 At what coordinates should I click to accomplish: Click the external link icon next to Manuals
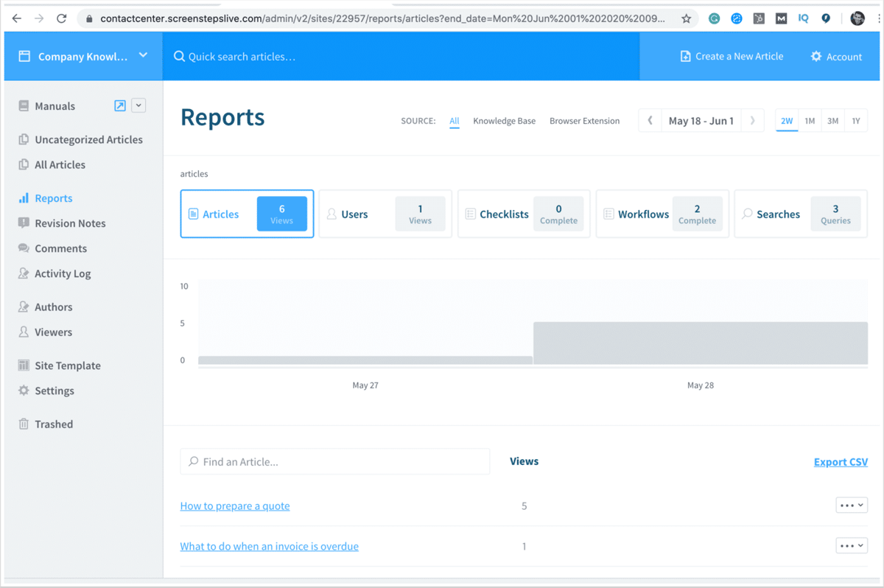pos(119,105)
